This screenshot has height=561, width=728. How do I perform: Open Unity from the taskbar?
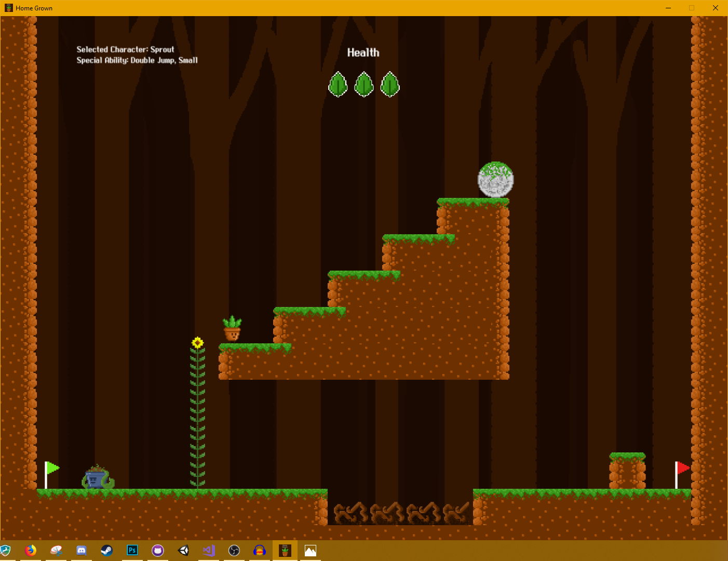coord(183,551)
